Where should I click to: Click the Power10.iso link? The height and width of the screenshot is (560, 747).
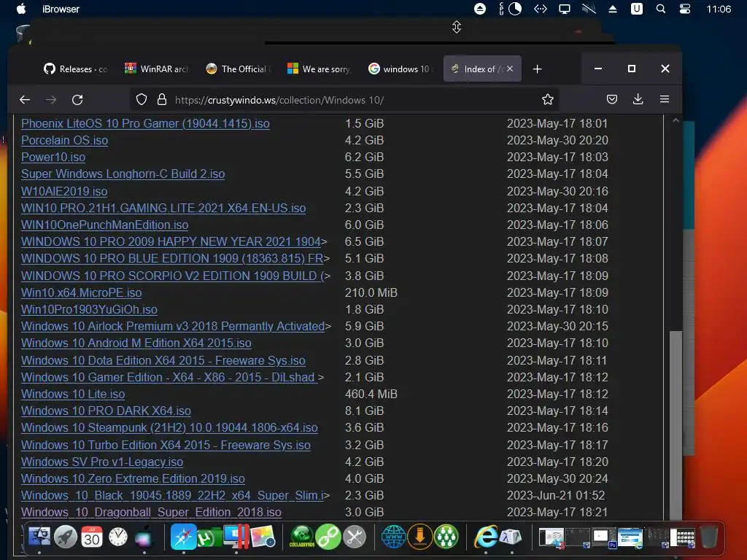[x=53, y=157]
